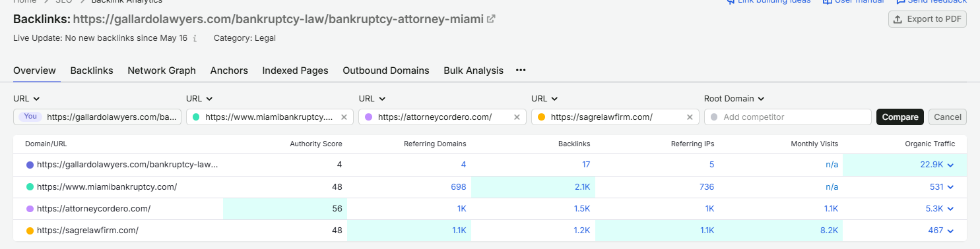Click the https://sagrelawfirm.com/ table row URL
Viewport: 980px width, 249px height.
(88, 231)
